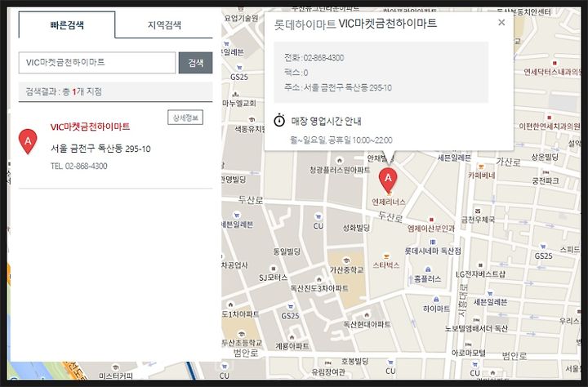Select the red A marker in results list
This screenshot has width=588, height=387.
(x=28, y=141)
